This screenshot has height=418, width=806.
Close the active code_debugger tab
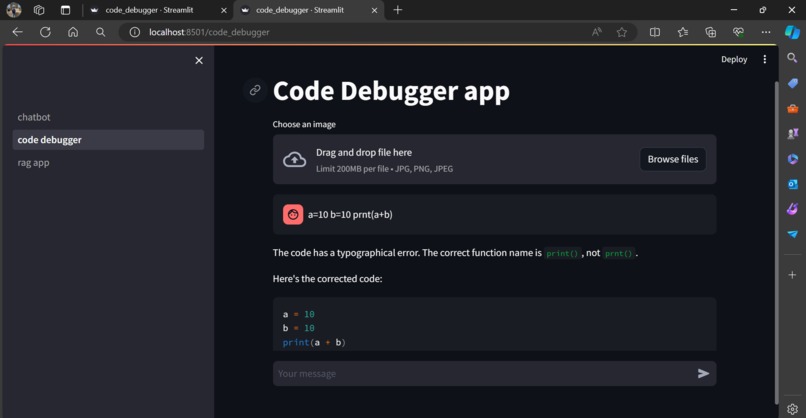[374, 10]
